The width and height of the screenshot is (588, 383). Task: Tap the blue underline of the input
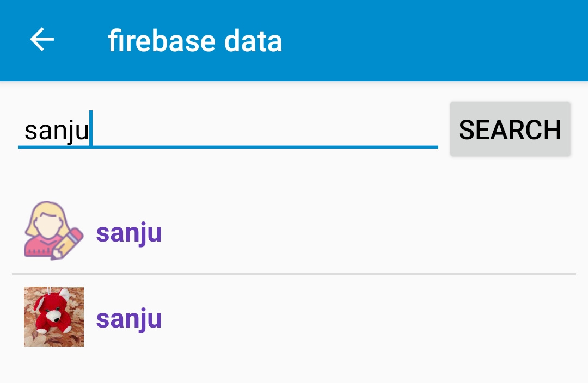point(228,146)
